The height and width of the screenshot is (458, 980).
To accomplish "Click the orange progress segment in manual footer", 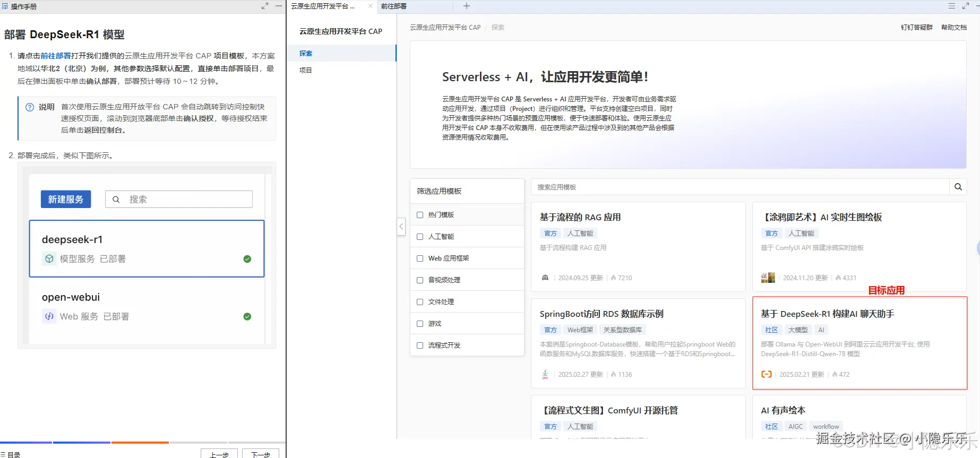I will click(140, 443).
